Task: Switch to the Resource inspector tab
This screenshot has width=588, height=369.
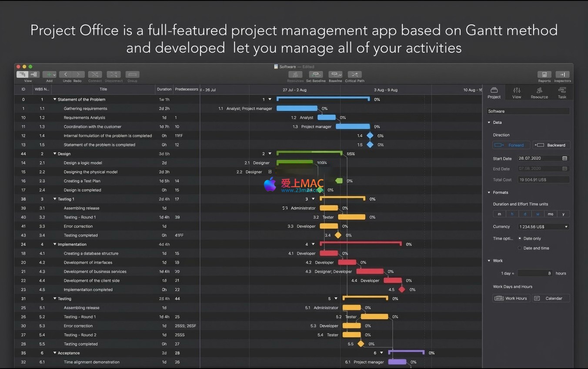Action: click(539, 93)
